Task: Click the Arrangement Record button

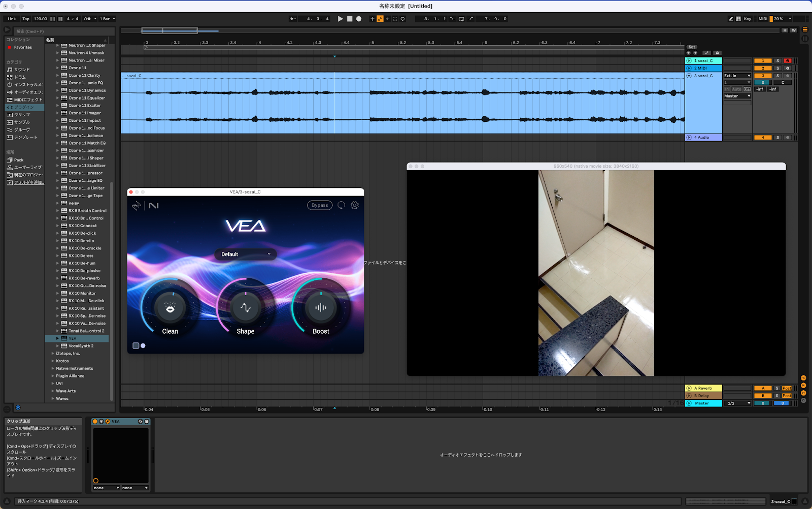Action: pos(359,19)
